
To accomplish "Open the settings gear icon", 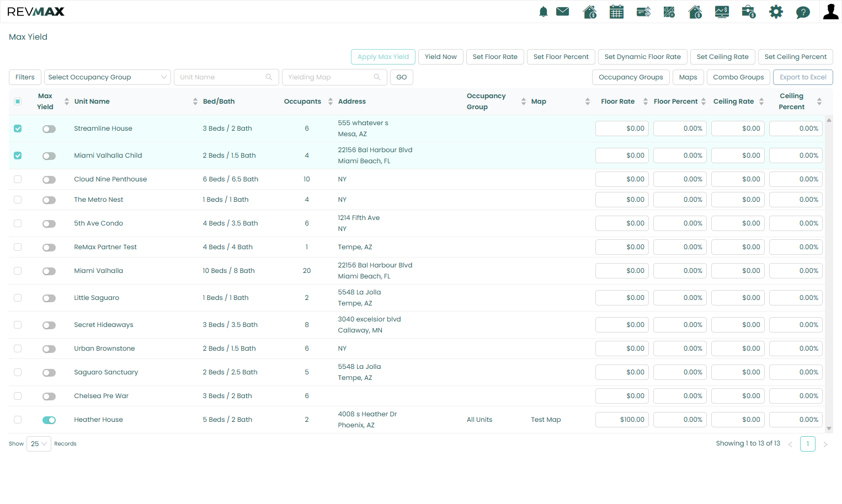I will click(x=776, y=12).
